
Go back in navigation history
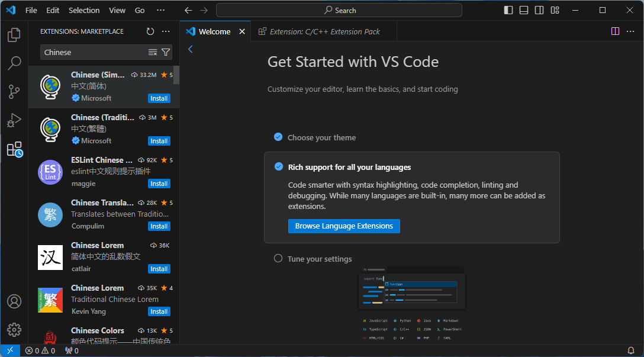[x=188, y=10]
